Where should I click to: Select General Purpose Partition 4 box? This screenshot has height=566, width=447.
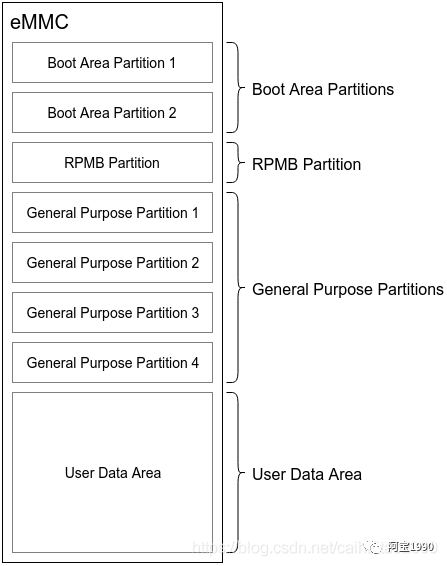click(112, 362)
